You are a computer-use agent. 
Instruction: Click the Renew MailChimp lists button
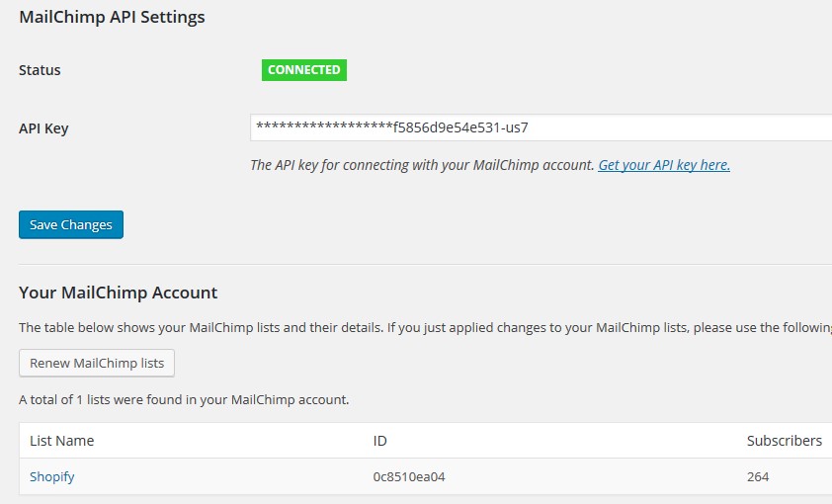[x=97, y=363]
